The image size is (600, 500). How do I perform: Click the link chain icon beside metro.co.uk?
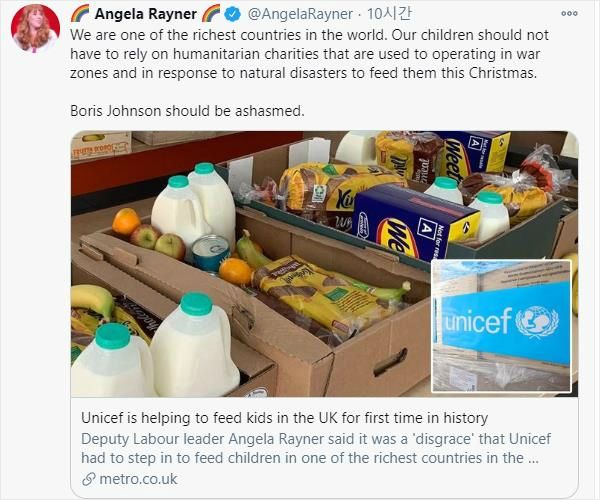89,479
